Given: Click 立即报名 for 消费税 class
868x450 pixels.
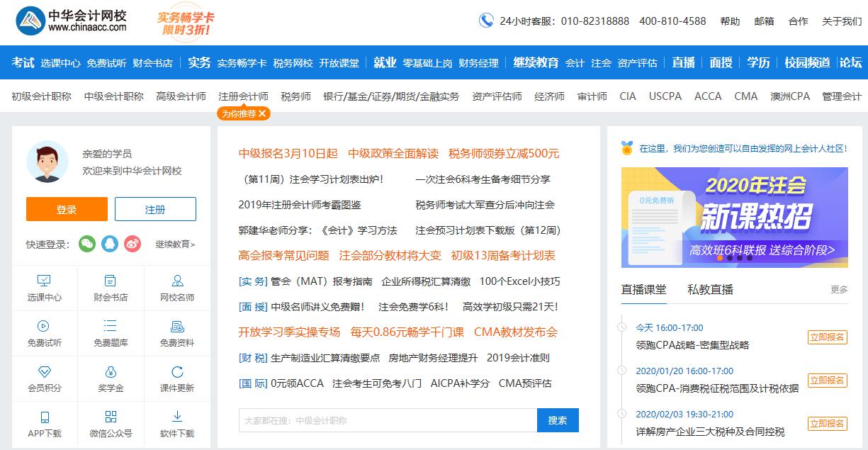Looking at the screenshot, I should click(827, 381).
